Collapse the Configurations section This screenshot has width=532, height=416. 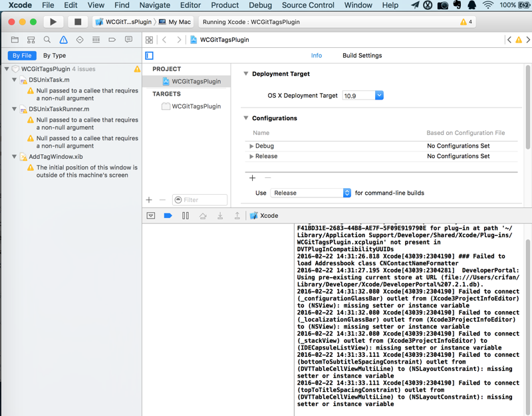(x=246, y=118)
